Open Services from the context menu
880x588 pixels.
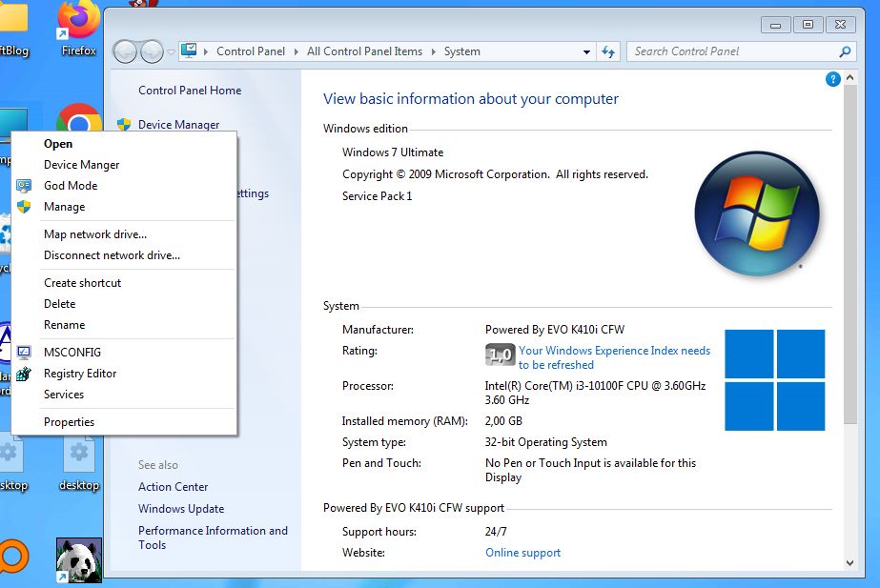(x=124, y=395)
